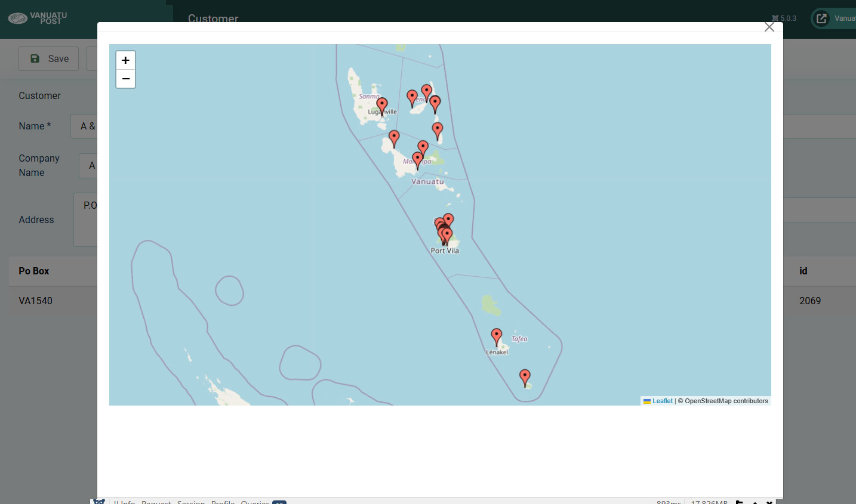Viewport: 856px width, 504px height.
Task: Click the map marker at Lenakel
Action: [x=496, y=336]
